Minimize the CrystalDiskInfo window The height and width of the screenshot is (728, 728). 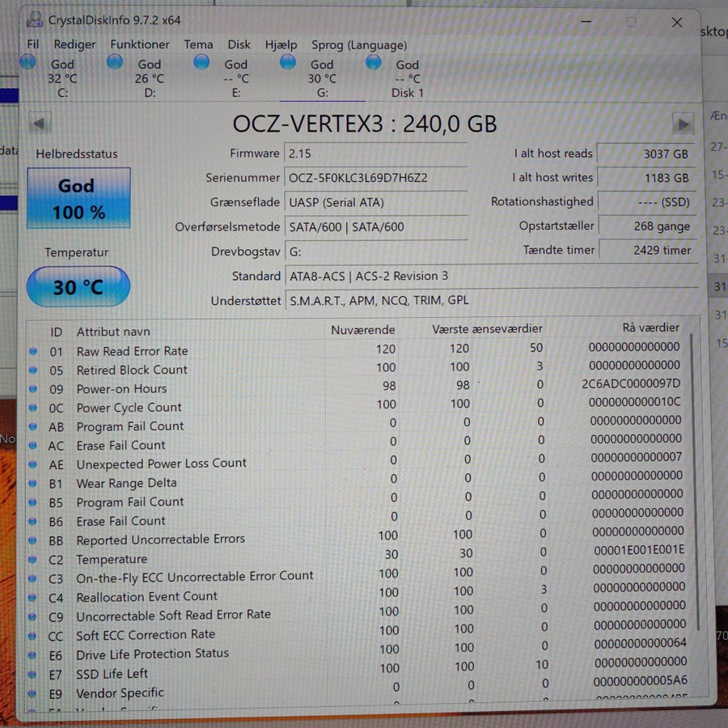(x=586, y=22)
